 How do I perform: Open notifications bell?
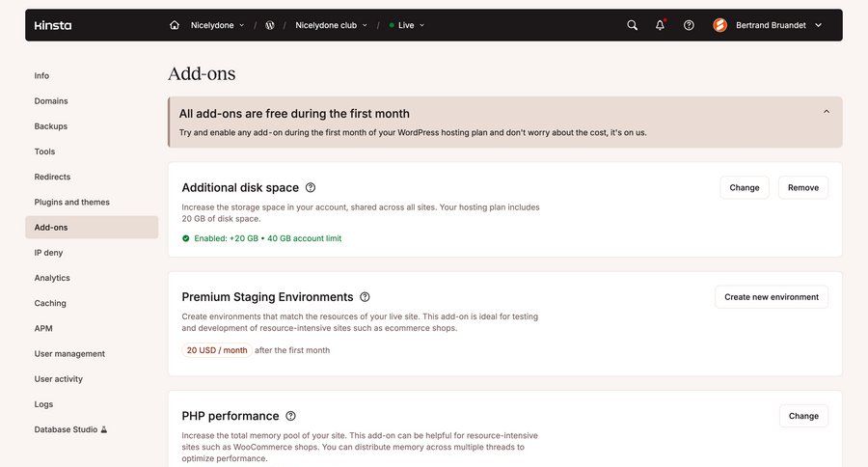[660, 25]
